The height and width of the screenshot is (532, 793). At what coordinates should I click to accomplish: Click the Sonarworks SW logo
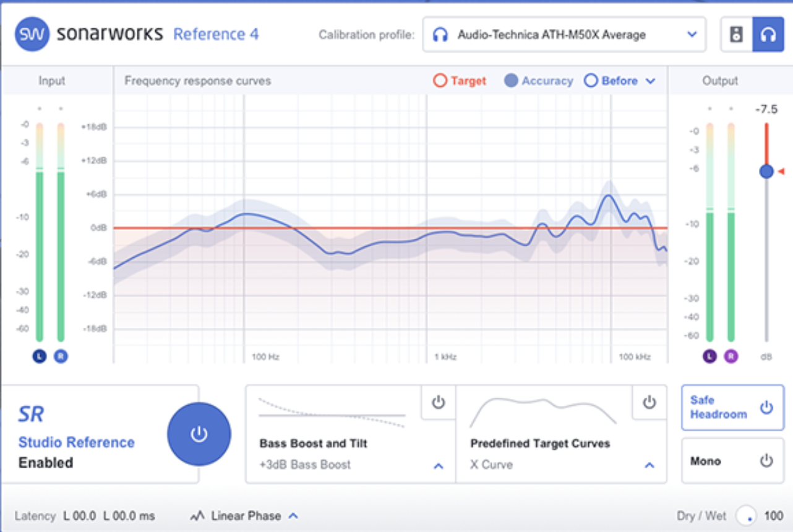(32, 34)
